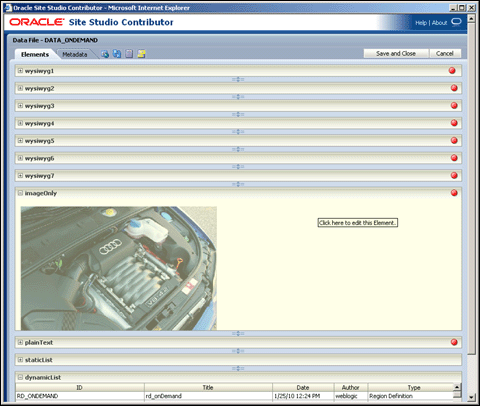Screen dimensions: 480x406
Task: Click the Internet Explorer icon in title bar
Action: (x=8, y=8)
